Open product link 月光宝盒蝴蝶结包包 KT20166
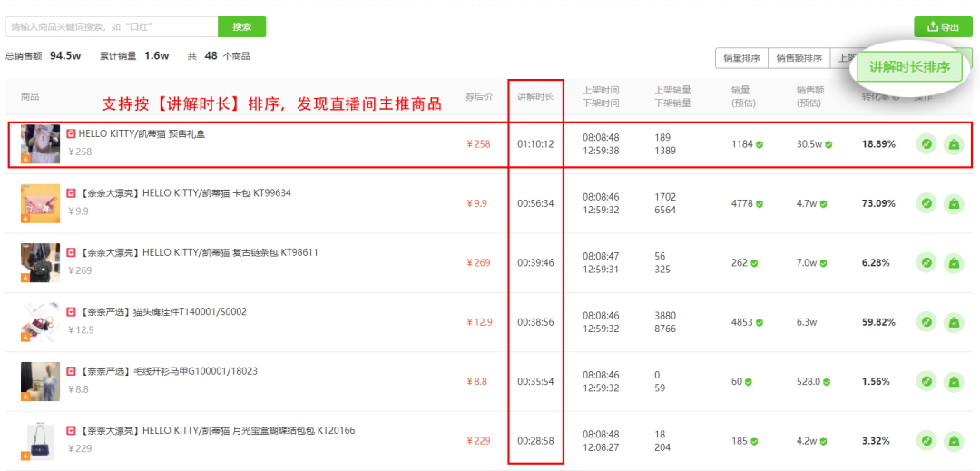This screenshot has width=980, height=471. tap(217, 430)
